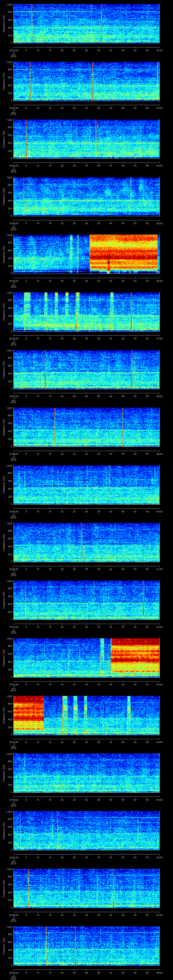The image size is (173, 980).
Task: Click the red spike near 25 seconds in 8:47 panel
Action: click(75, 945)
